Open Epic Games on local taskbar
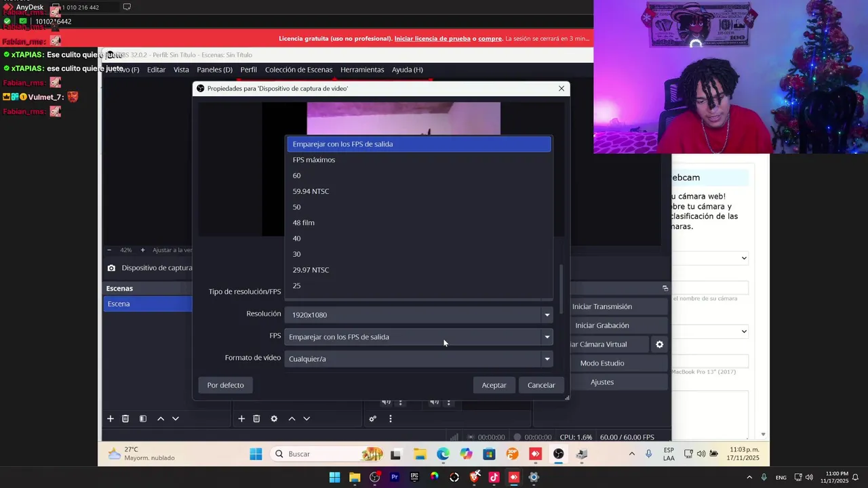Image resolution: width=868 pixels, height=488 pixels. point(414,477)
